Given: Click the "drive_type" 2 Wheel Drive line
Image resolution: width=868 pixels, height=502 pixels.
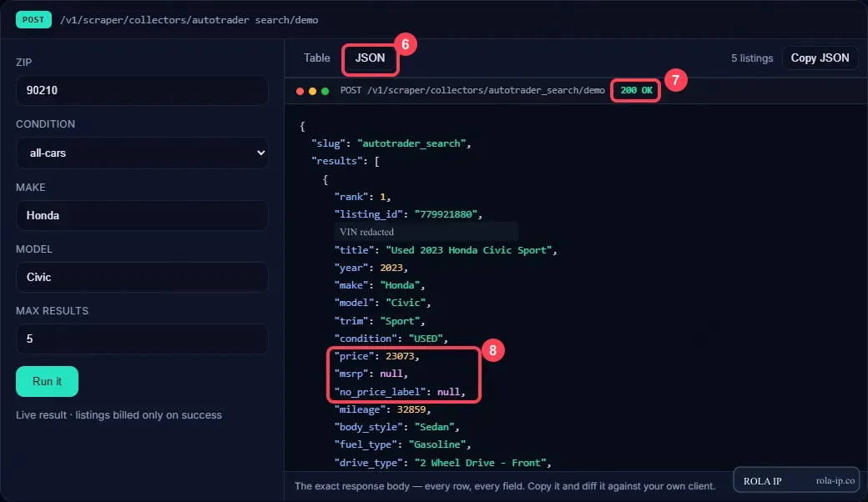Looking at the screenshot, I should [x=442, y=463].
